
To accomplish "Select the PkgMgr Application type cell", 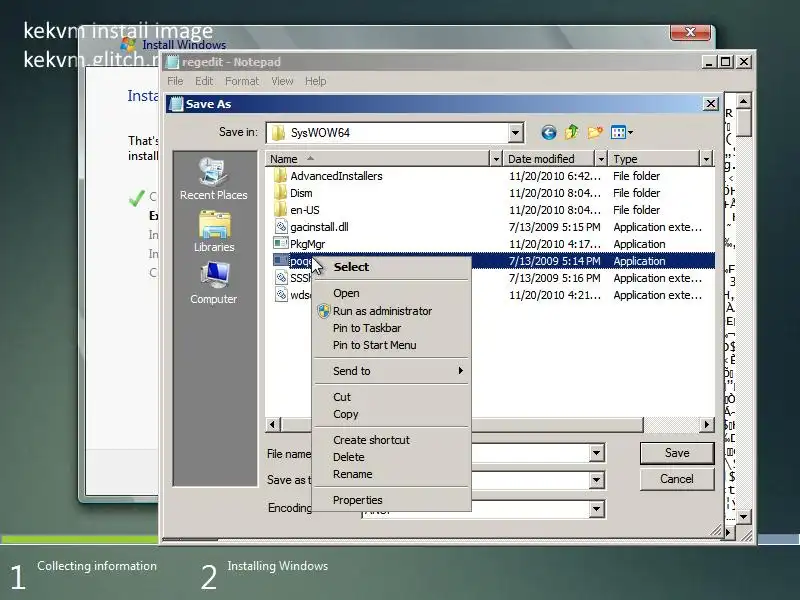I will pyautogui.click(x=639, y=244).
